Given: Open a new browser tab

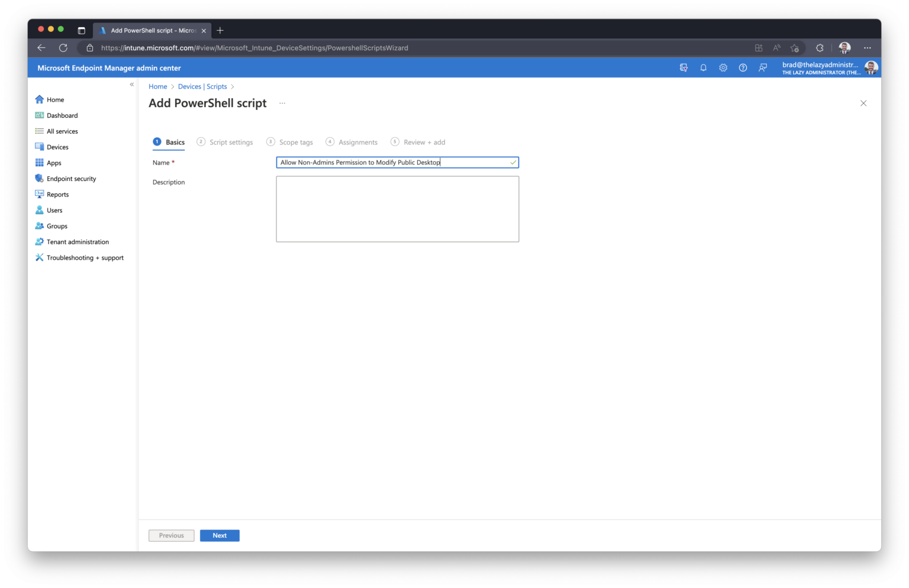Looking at the screenshot, I should pos(220,30).
